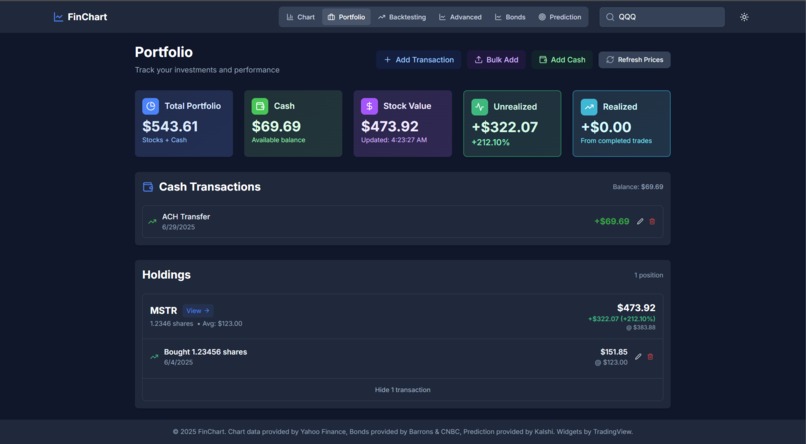
Task: Delete the Bought 1.23456 shares transaction
Action: click(x=650, y=357)
